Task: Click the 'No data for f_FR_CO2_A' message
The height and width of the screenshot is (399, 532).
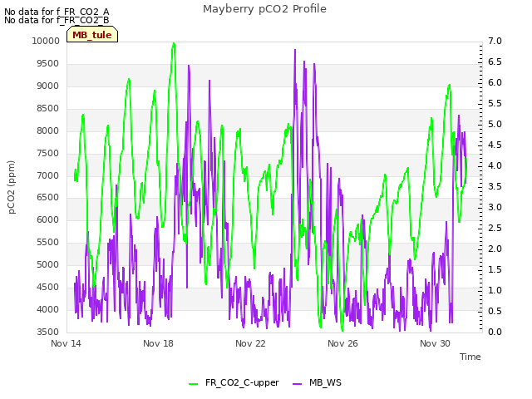Action: (57, 12)
